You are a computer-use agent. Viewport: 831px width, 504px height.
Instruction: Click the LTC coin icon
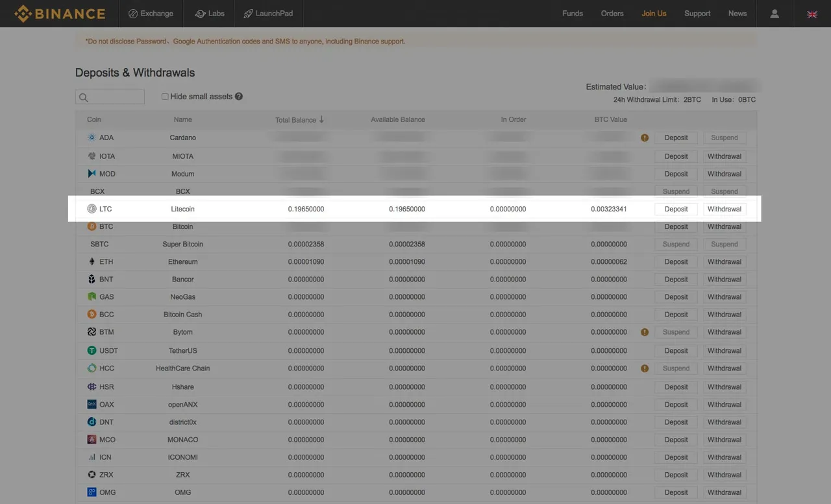[92, 209]
